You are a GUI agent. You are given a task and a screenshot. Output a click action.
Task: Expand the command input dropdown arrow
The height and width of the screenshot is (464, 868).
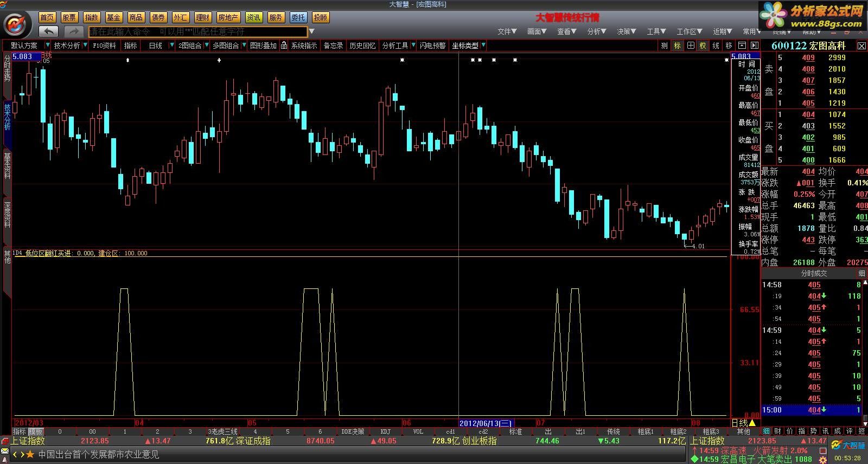click(x=311, y=31)
